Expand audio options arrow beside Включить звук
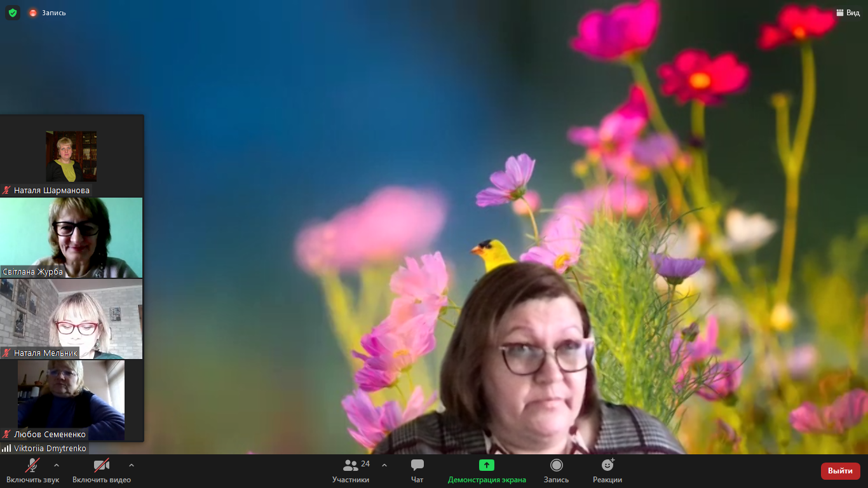Viewport: 868px width, 488px height. pyautogui.click(x=57, y=465)
